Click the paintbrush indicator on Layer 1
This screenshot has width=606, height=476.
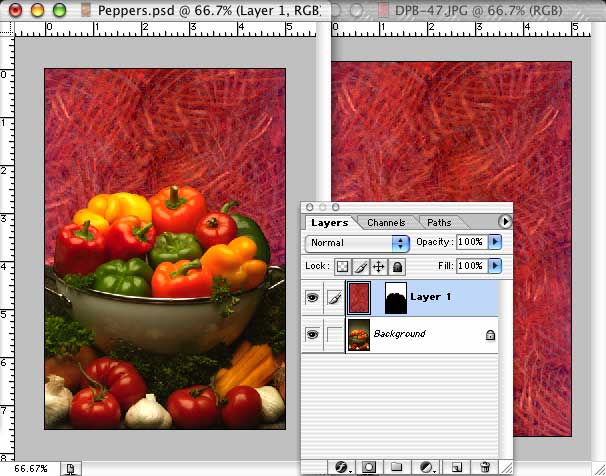[x=334, y=298]
